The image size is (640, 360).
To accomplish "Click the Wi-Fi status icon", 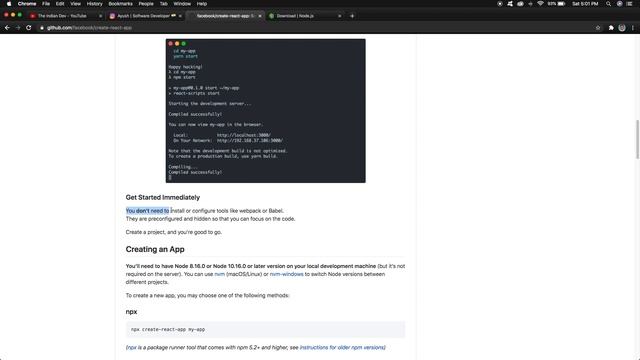I will point(540,4).
